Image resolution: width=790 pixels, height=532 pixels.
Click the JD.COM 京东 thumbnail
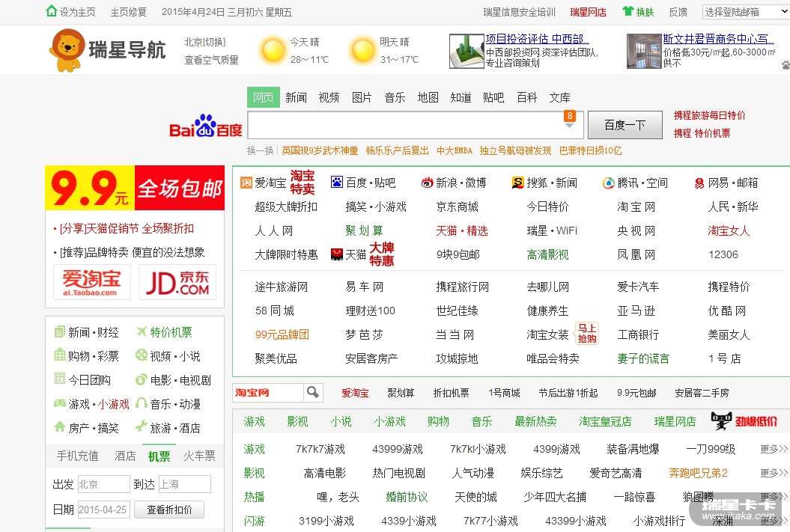(x=177, y=282)
